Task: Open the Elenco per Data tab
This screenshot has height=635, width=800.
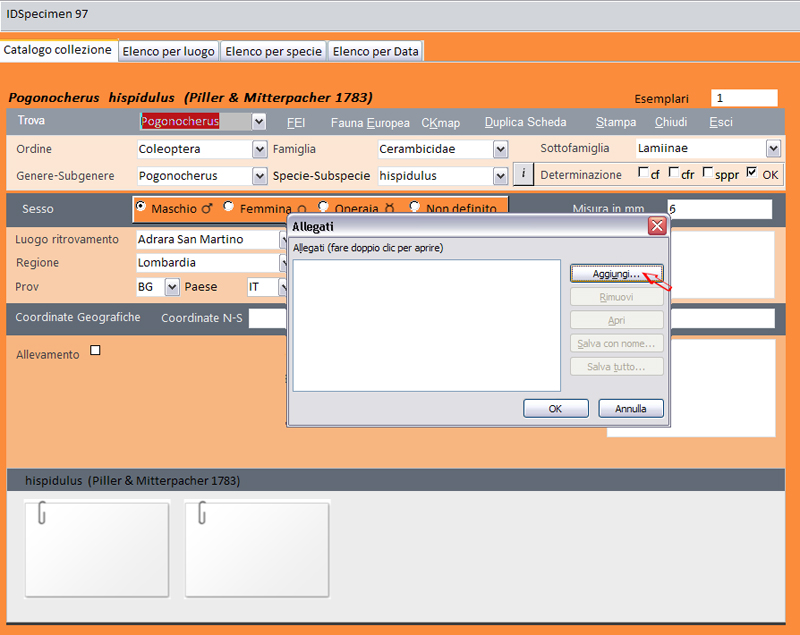Action: click(x=375, y=51)
